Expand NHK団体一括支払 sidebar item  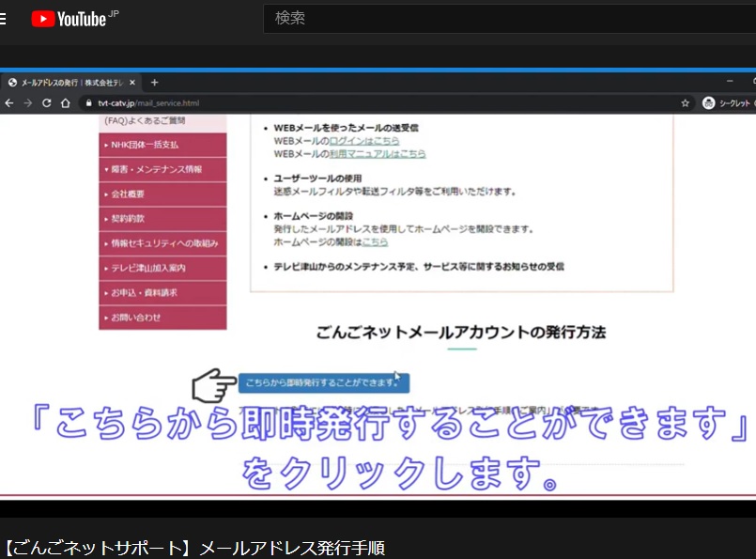point(162,145)
